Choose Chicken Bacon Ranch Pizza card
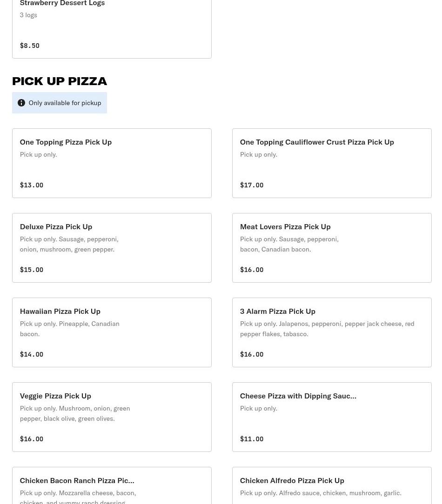Viewport: 442px width, 504px height. coord(112,485)
